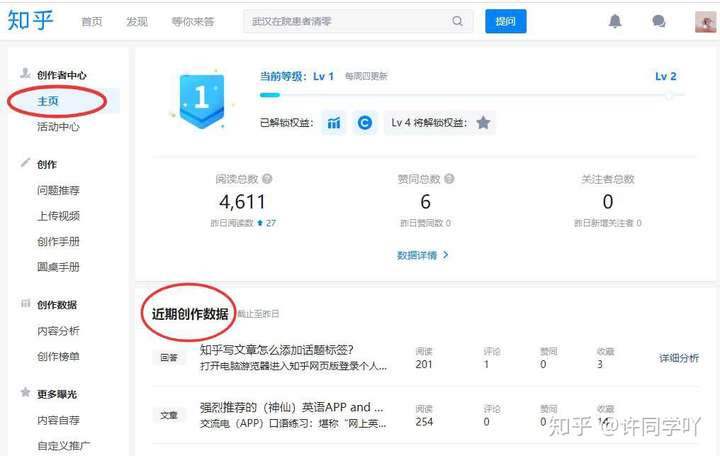This screenshot has width=720, height=456.
Task: Click the total reads value 4,611
Action: (x=242, y=202)
